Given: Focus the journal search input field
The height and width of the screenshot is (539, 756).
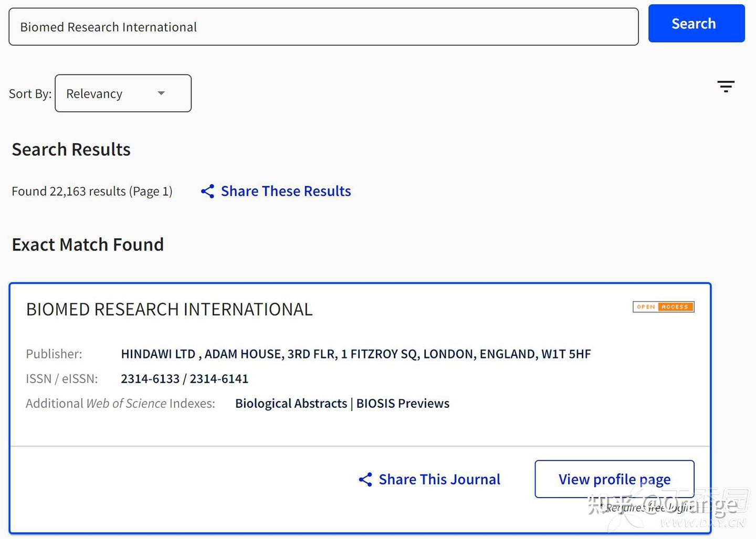Looking at the screenshot, I should (x=323, y=27).
